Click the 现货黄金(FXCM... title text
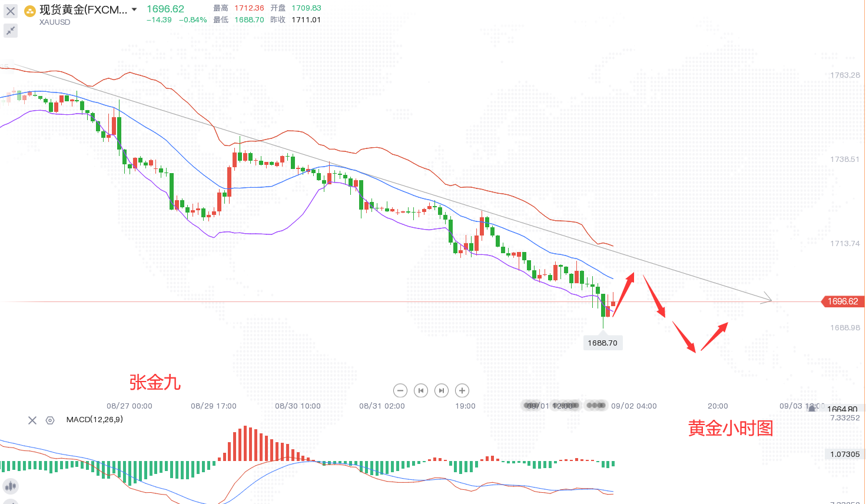The height and width of the screenshot is (504, 866). [x=83, y=9]
